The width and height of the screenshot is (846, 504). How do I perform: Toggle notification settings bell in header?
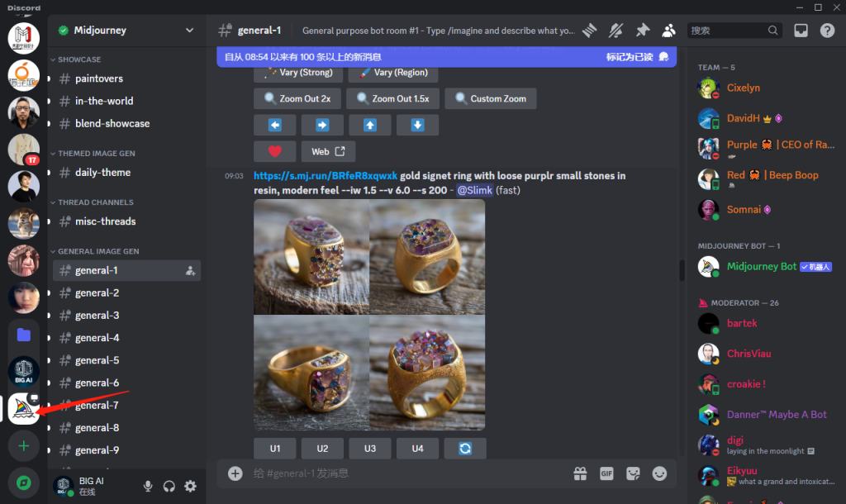(x=615, y=31)
